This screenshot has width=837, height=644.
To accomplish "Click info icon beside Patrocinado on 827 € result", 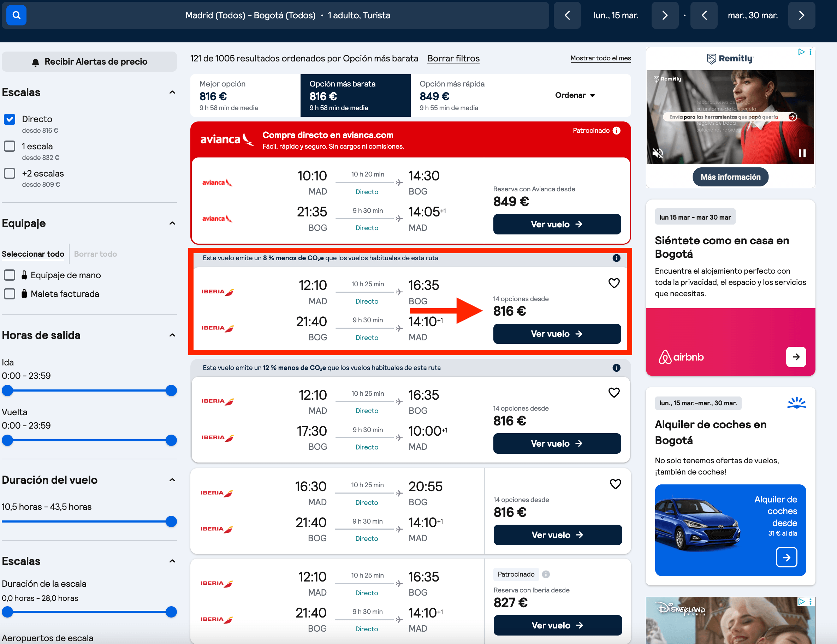I will pos(546,574).
